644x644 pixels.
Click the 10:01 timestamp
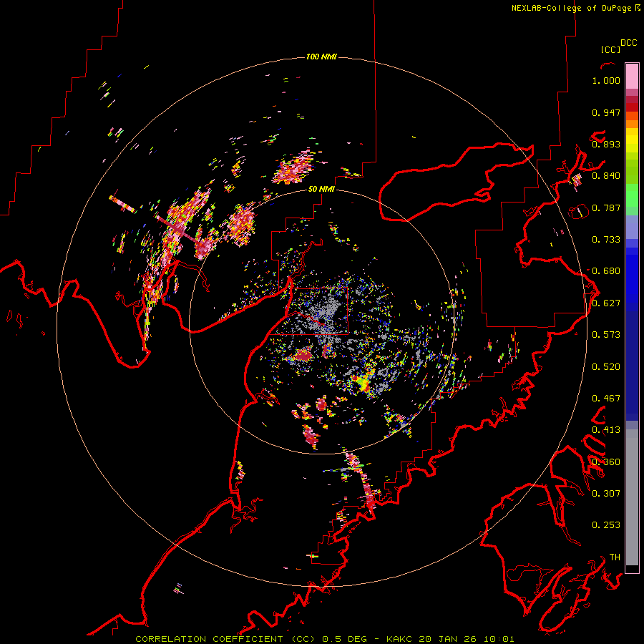499,639
